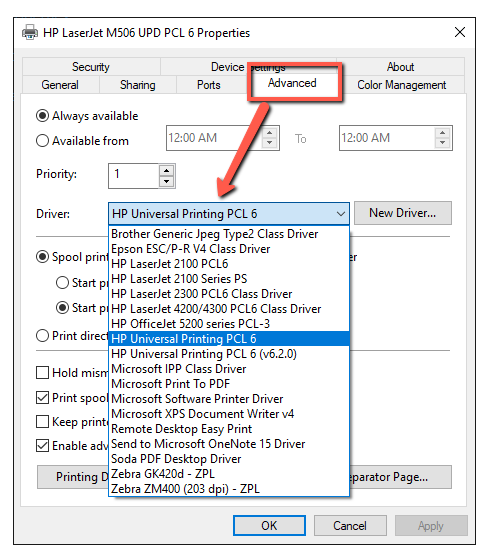Viewport: 492px width, 558px height.
Task: Select HP OfficeJet 5200 series PCL-3
Action: point(229,323)
